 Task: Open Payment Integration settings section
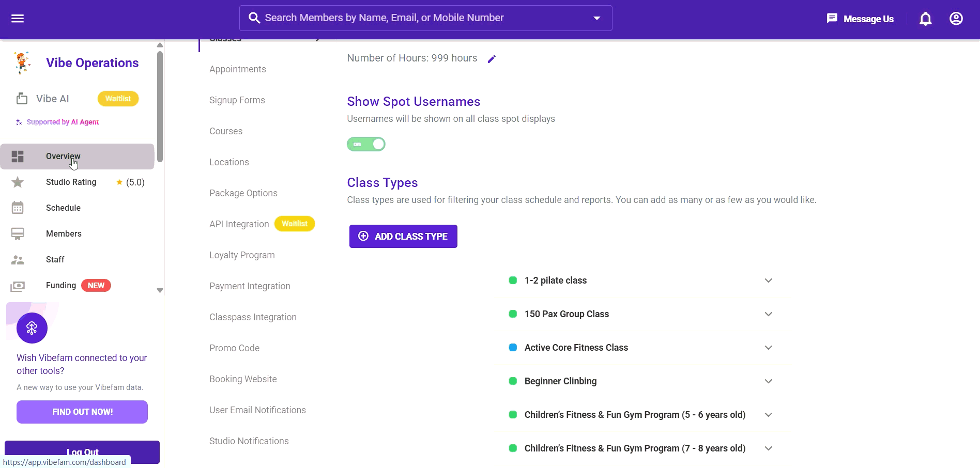250,286
